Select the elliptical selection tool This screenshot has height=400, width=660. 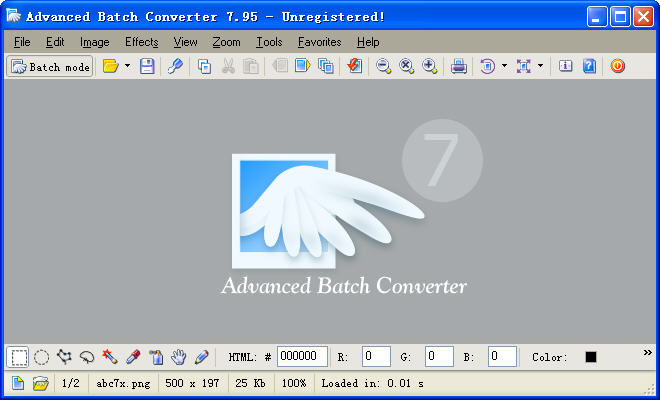click(x=41, y=357)
